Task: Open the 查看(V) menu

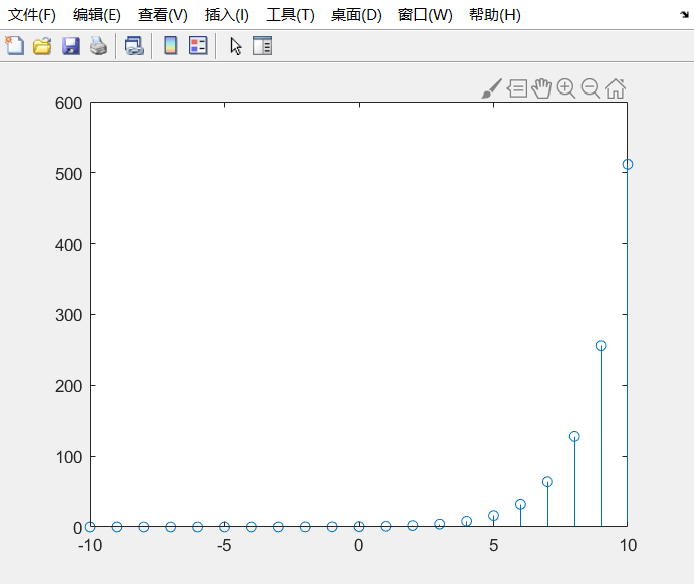Action: pos(162,15)
